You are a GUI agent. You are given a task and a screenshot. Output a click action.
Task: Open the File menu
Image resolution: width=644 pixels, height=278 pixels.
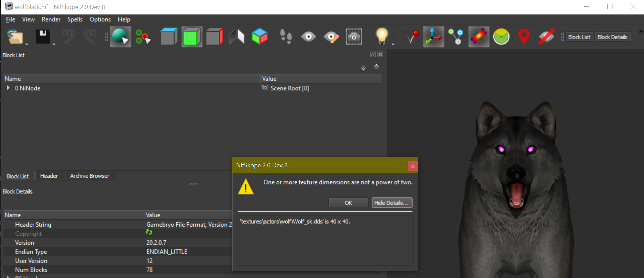click(x=10, y=19)
